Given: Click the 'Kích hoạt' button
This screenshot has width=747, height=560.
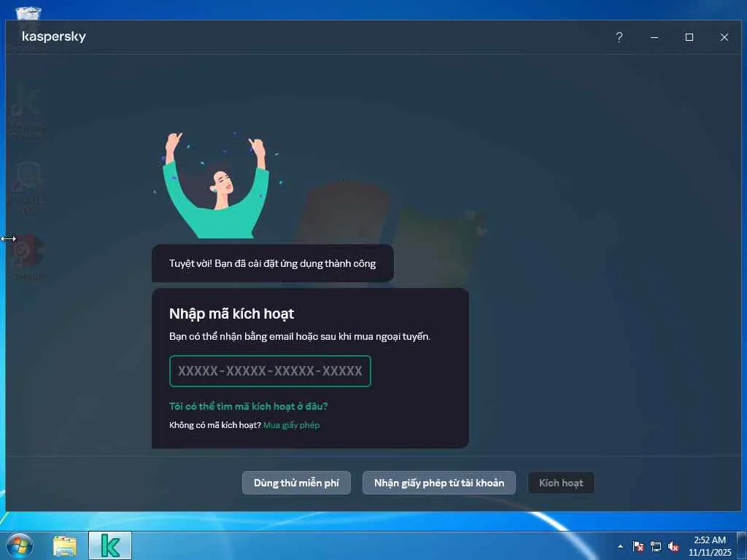Looking at the screenshot, I should (561, 483).
